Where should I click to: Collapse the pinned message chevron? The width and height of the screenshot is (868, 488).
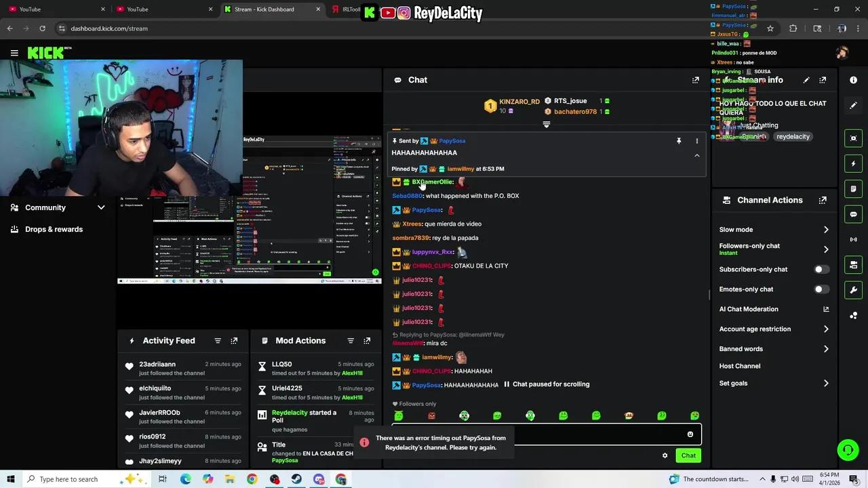click(696, 155)
